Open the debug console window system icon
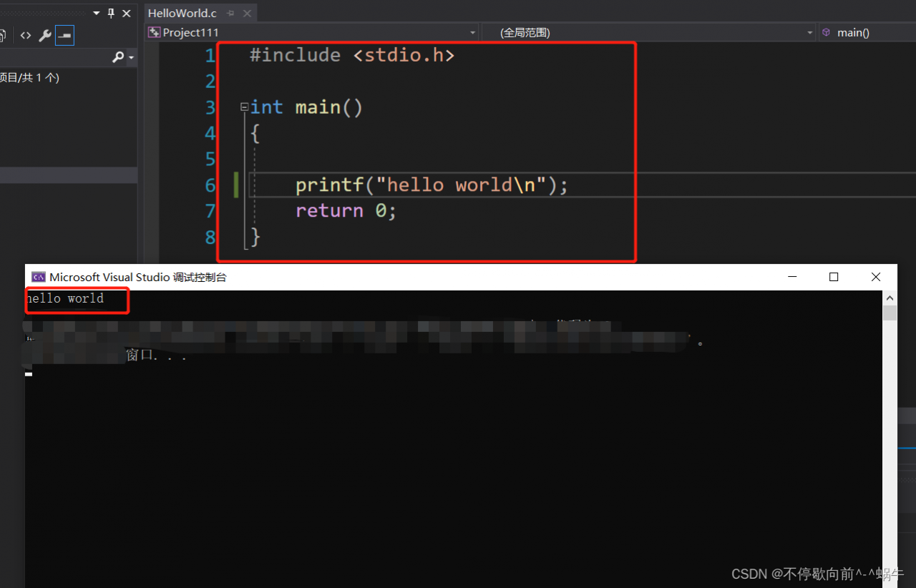Viewport: 916px width, 588px height. click(x=39, y=277)
